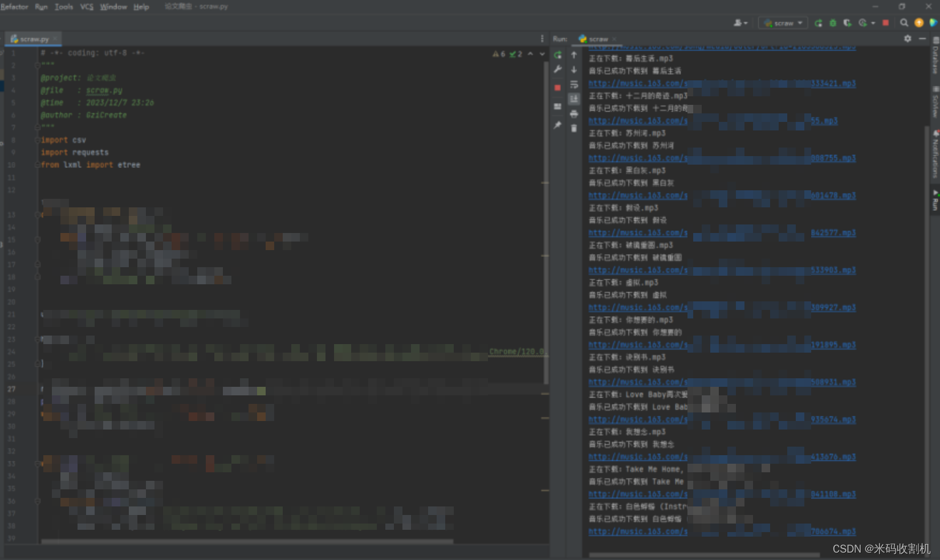This screenshot has height=560, width=940.
Task: Toggle scroll to end of console
Action: coord(574,99)
